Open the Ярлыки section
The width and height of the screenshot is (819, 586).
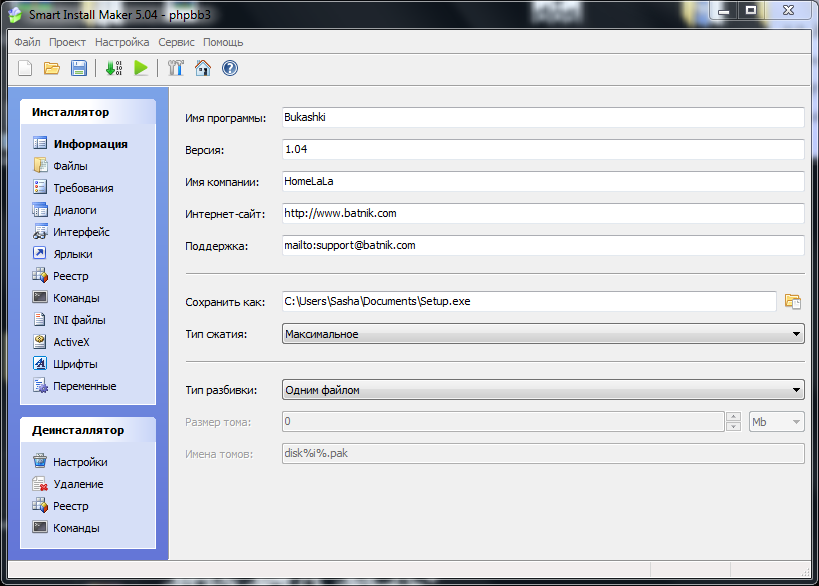(63, 254)
